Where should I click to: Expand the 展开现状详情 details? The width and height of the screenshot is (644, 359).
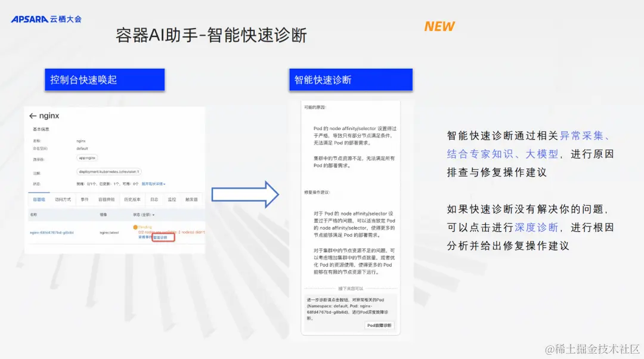click(153, 184)
